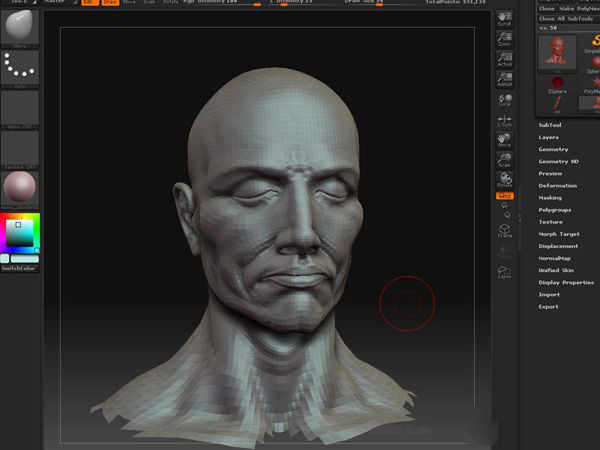Select the Sphere3D tool icon
The width and height of the screenshot is (600, 450).
[595, 64]
